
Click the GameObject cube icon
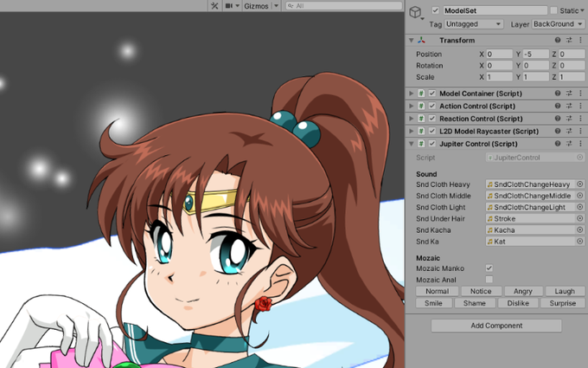pyautogui.click(x=415, y=12)
